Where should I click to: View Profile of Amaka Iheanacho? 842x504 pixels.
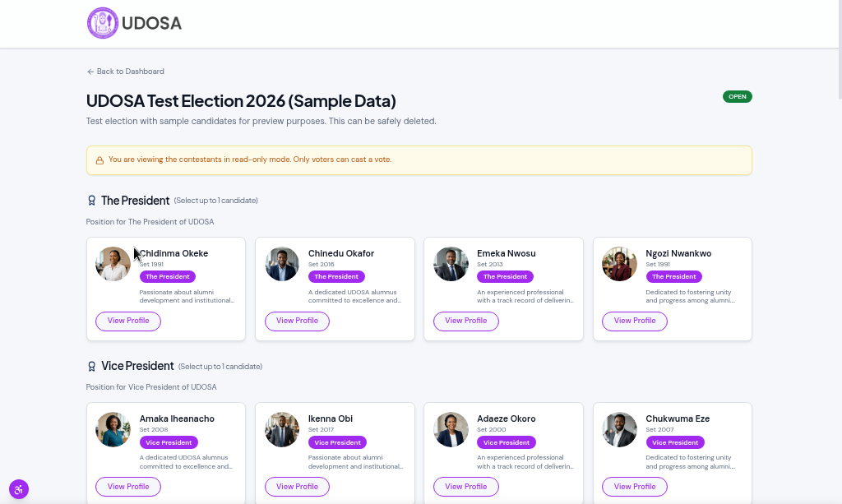click(128, 487)
